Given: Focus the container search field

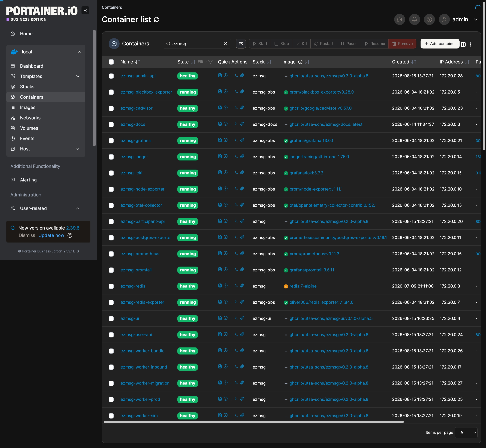Looking at the screenshot, I should (x=196, y=44).
